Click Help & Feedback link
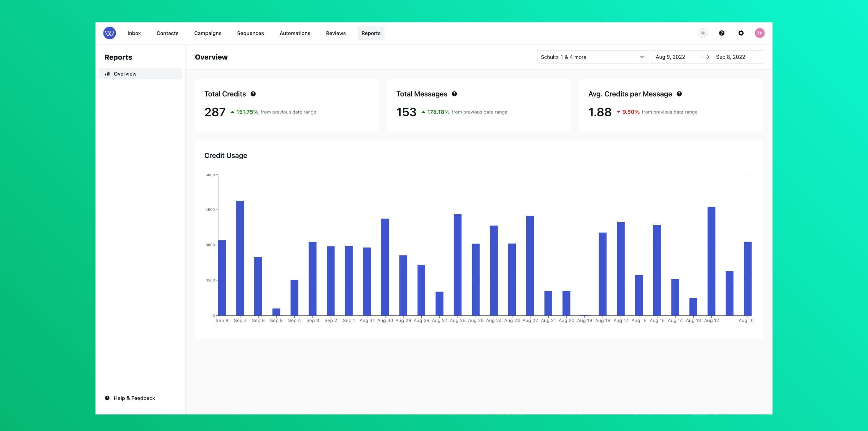Image resolution: width=868 pixels, height=431 pixels. tap(134, 398)
